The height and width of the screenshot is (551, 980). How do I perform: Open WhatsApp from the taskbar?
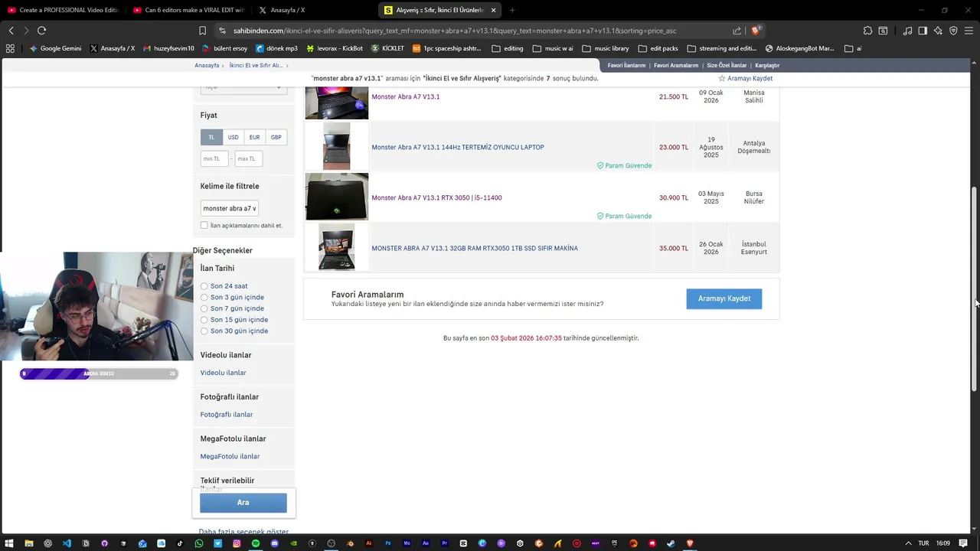coord(199,543)
